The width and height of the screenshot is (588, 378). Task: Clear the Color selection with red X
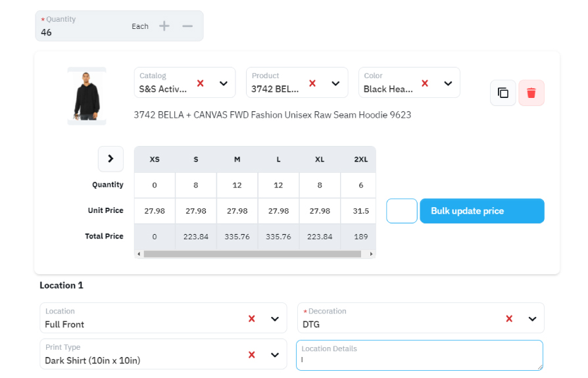point(425,83)
